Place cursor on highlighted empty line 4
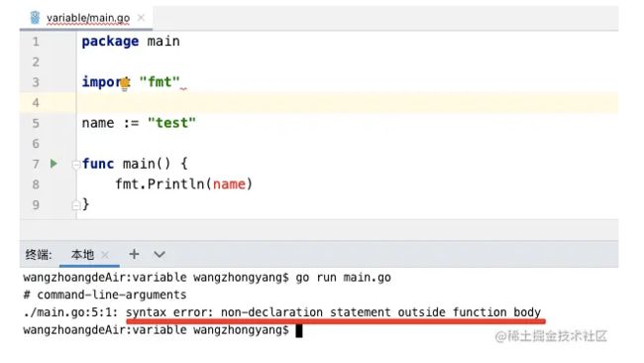This screenshot has height=363, width=644. [347, 103]
